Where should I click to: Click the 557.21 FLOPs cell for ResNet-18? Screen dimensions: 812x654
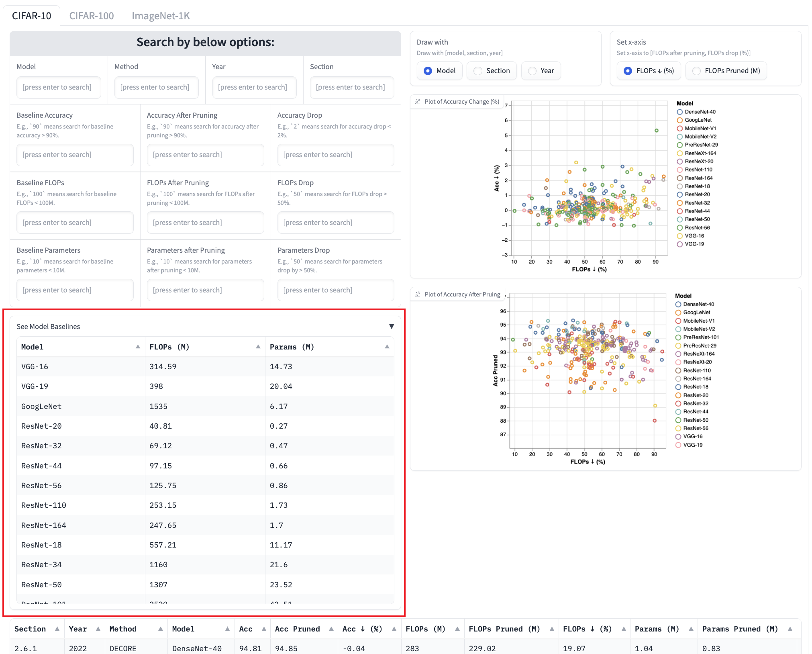click(x=205, y=545)
